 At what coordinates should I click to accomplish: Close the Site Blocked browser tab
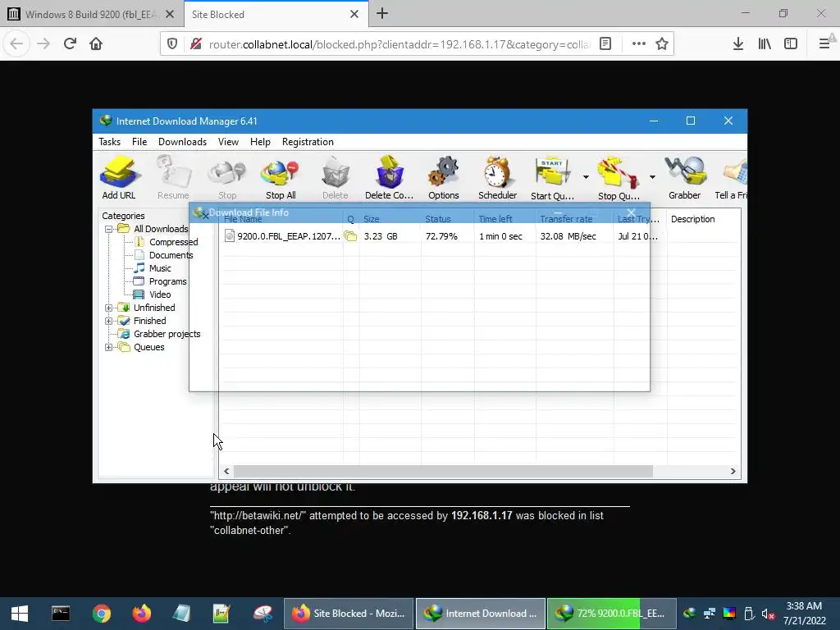354,15
